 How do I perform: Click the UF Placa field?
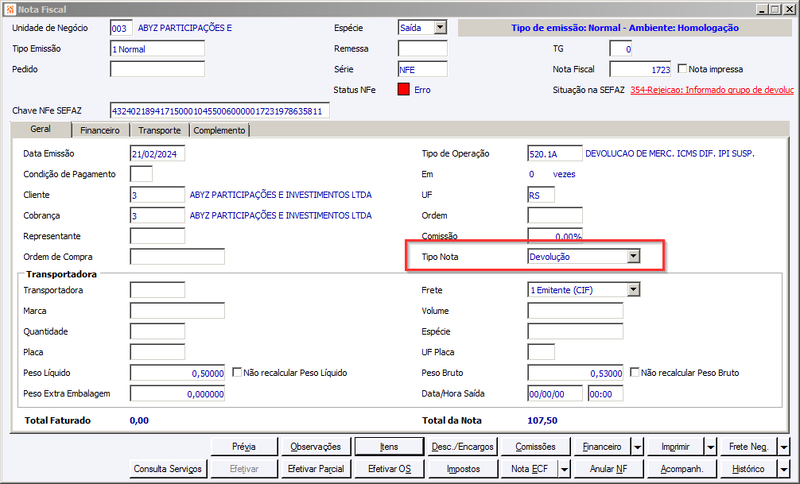point(541,352)
